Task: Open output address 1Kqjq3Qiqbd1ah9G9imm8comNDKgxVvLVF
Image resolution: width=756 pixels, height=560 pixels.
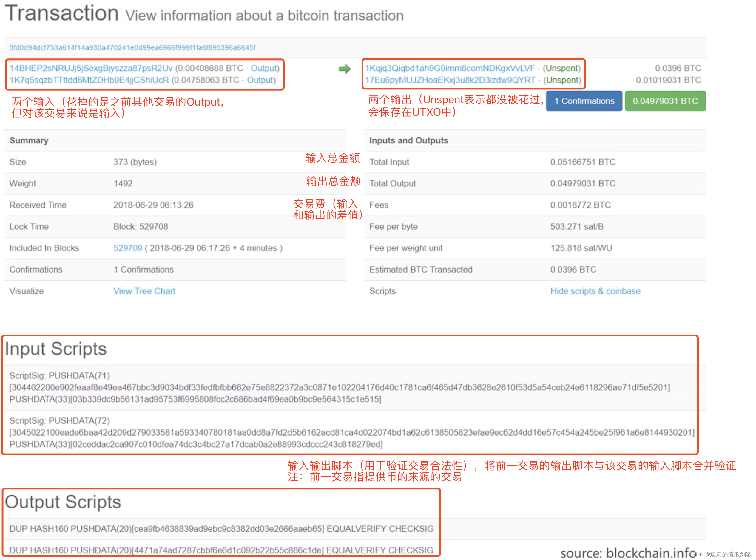Action: [450, 68]
